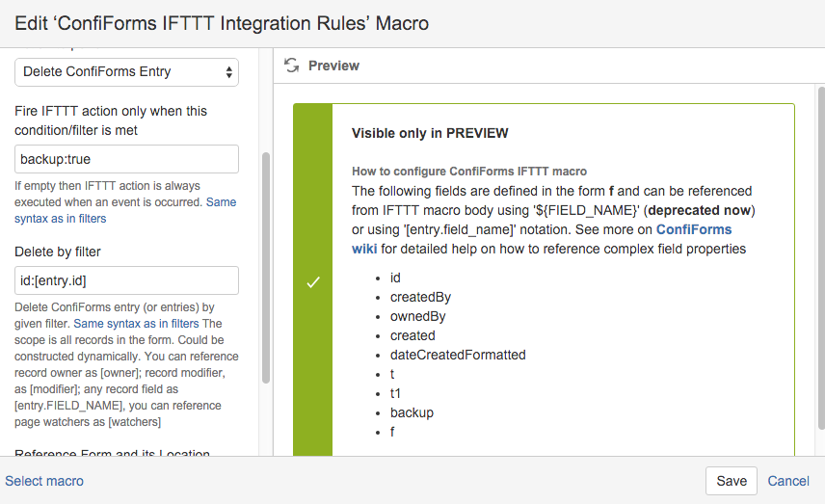Viewport: 825px width, 504px height.
Task: Click the Visible only in PREVIEW heading
Action: (430, 133)
